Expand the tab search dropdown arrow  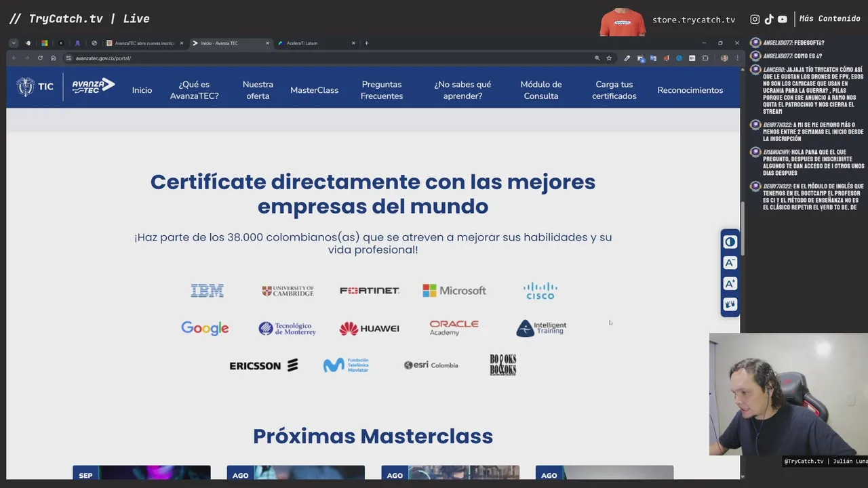pos(13,43)
